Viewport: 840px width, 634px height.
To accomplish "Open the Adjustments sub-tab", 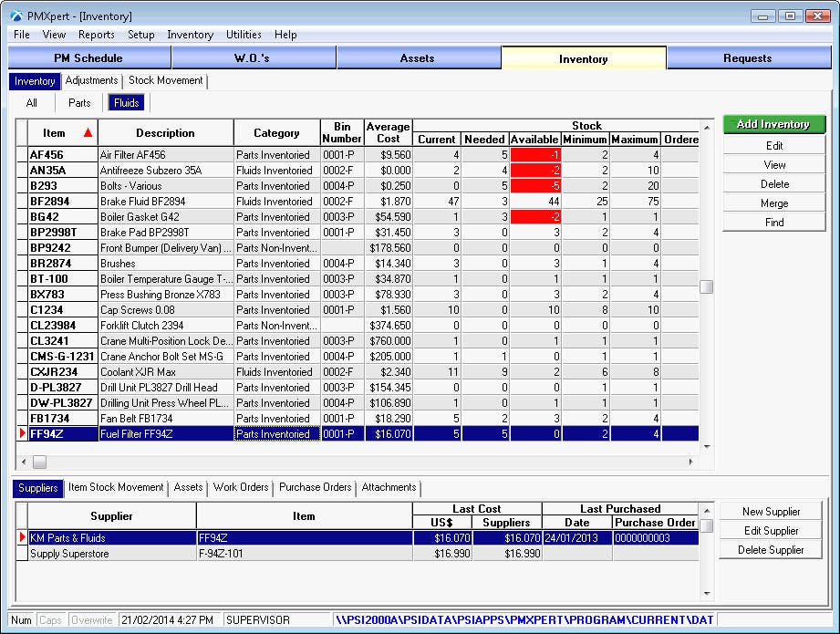I will point(91,80).
